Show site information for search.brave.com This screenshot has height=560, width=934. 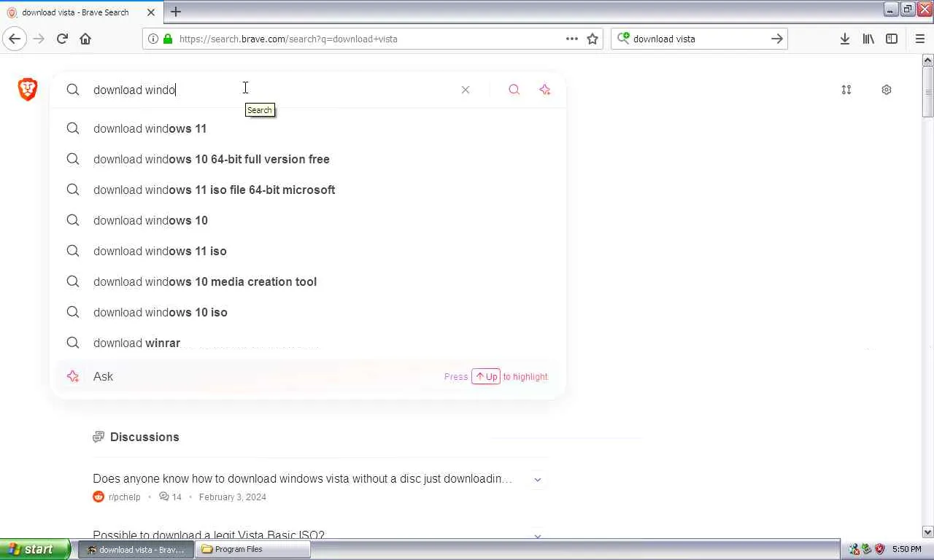[x=153, y=39]
